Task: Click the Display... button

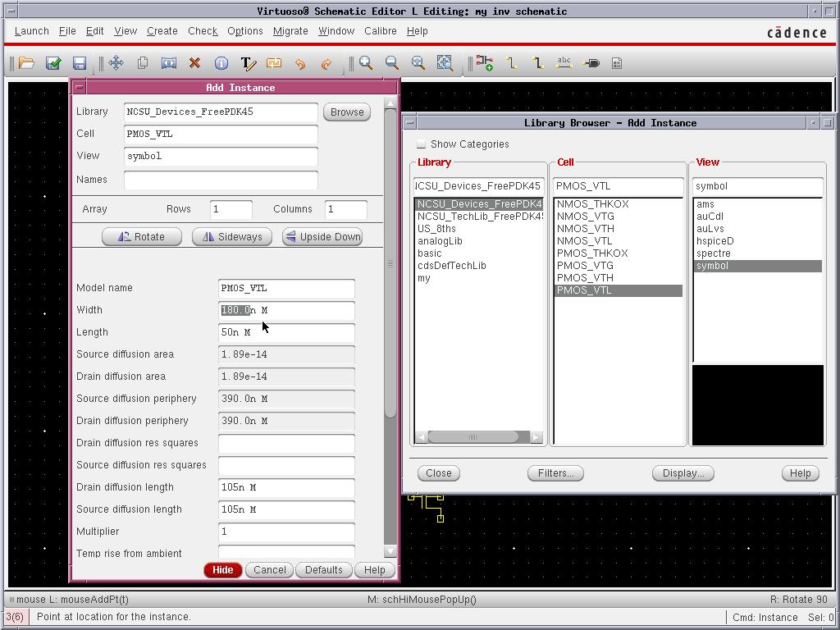Action: 683,473
